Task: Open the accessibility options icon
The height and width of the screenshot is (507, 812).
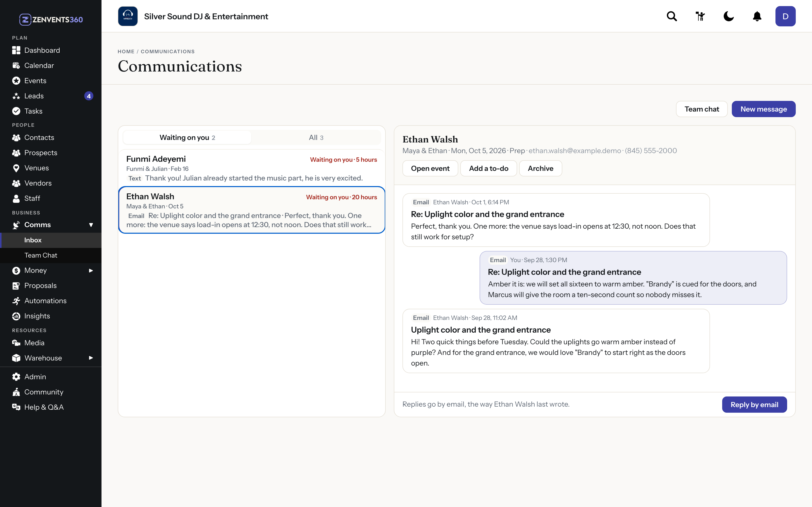Action: (x=700, y=16)
